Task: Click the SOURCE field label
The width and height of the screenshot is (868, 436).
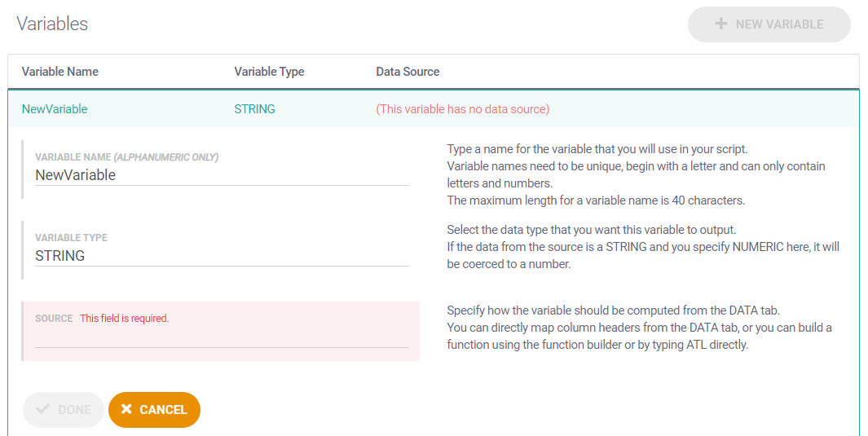Action: (x=54, y=319)
